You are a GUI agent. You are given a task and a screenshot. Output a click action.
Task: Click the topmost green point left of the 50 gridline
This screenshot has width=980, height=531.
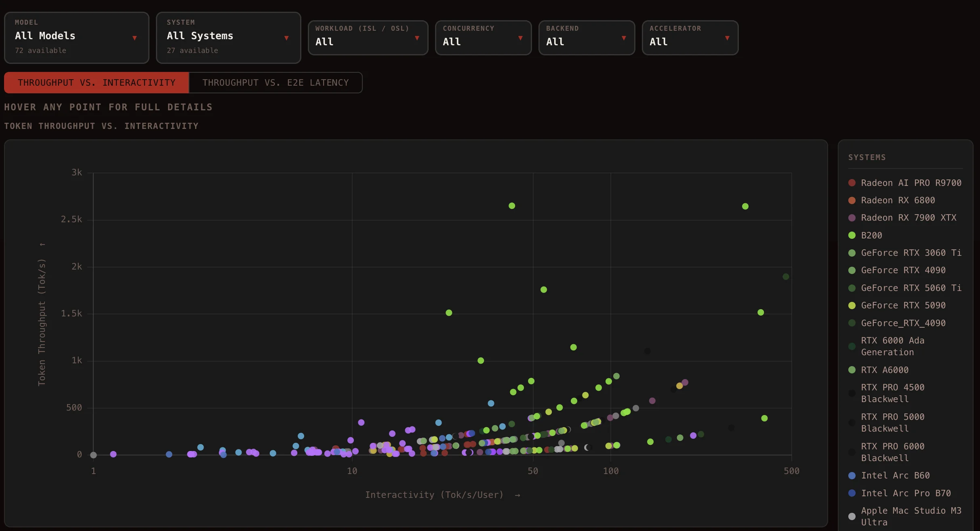tap(512, 206)
